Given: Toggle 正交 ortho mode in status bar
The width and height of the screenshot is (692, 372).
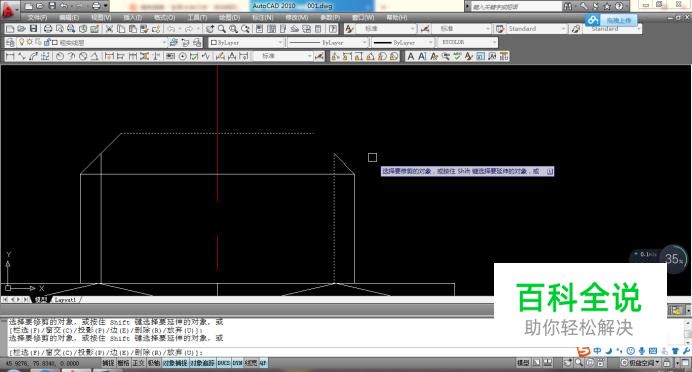Looking at the screenshot, I should pos(138,363).
